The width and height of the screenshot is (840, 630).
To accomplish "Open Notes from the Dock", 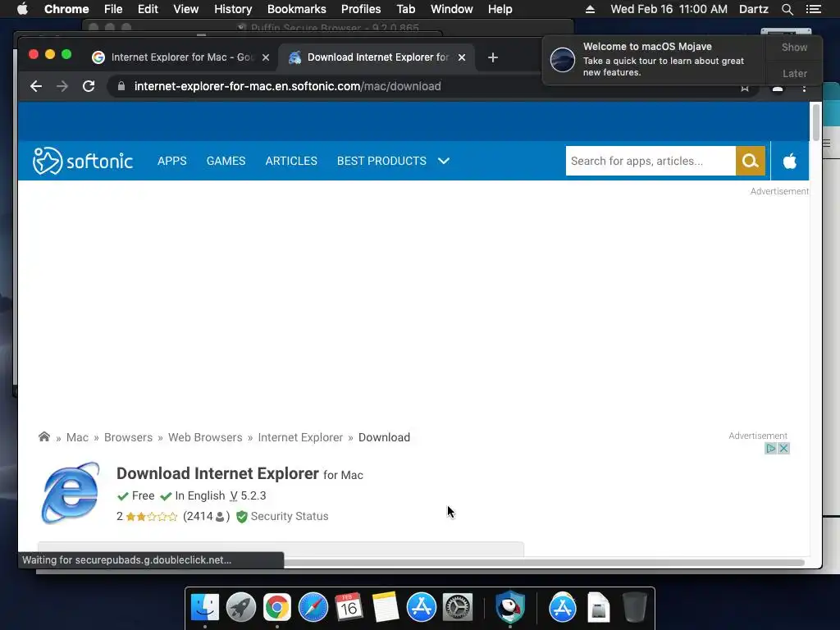I will 386,608.
